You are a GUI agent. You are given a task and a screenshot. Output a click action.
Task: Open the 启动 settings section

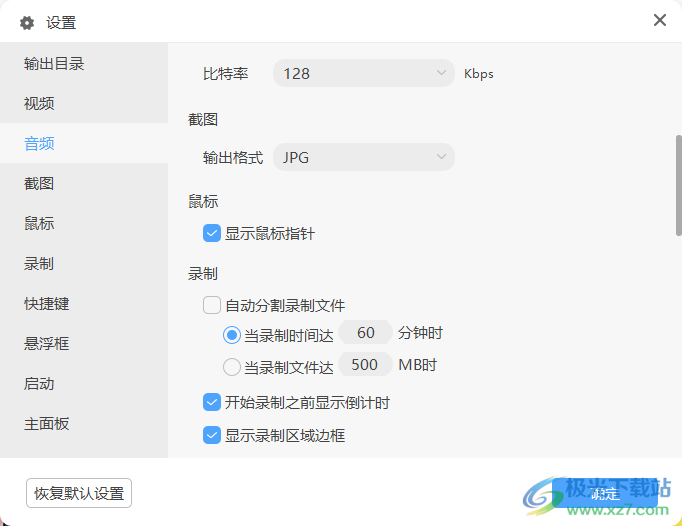(x=84, y=383)
